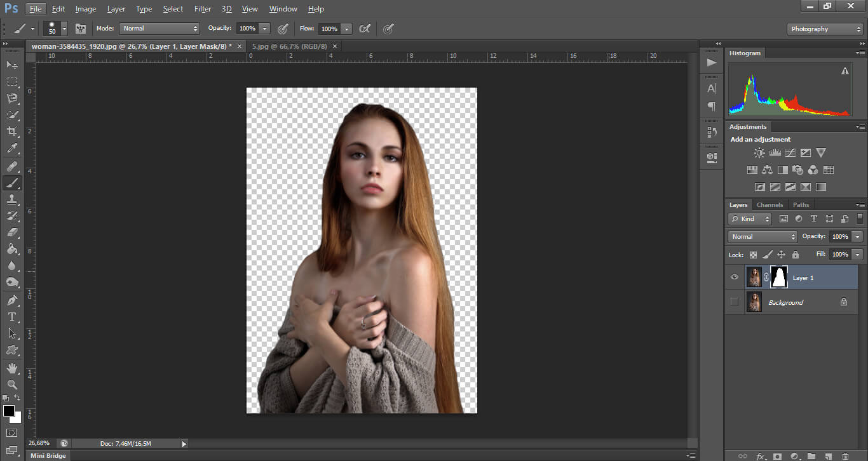Click the Curves adjustment icon
This screenshot has height=461, width=868.
pos(790,153)
